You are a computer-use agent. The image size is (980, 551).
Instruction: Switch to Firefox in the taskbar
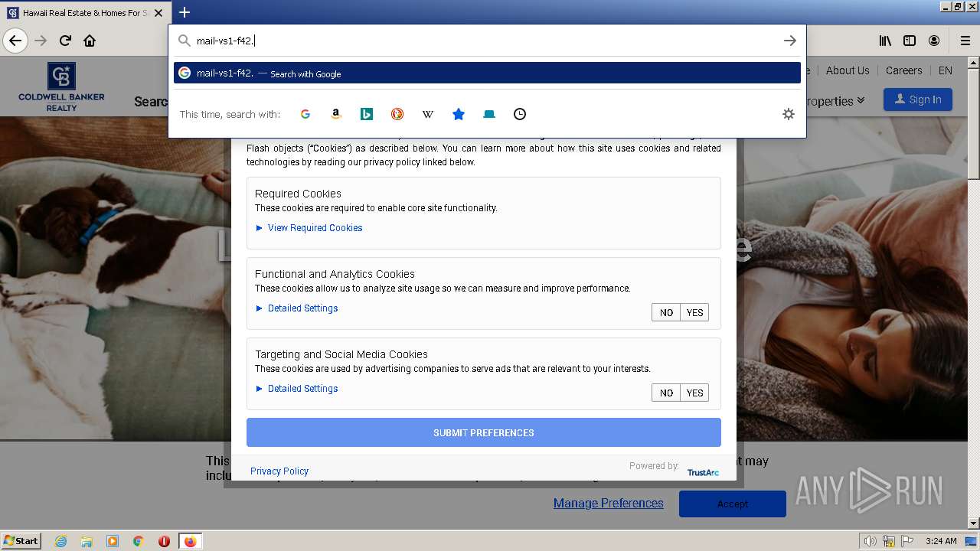[190, 541]
